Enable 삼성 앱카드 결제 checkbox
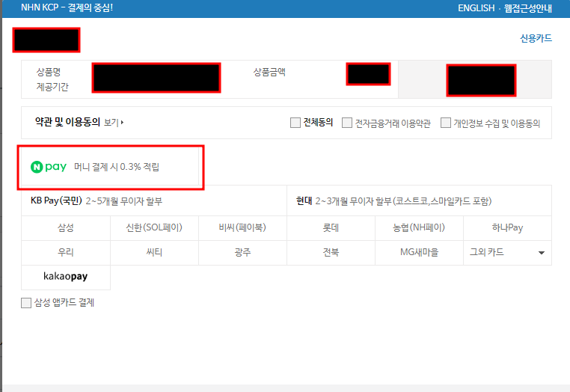The height and width of the screenshot is (392, 570). pos(26,303)
